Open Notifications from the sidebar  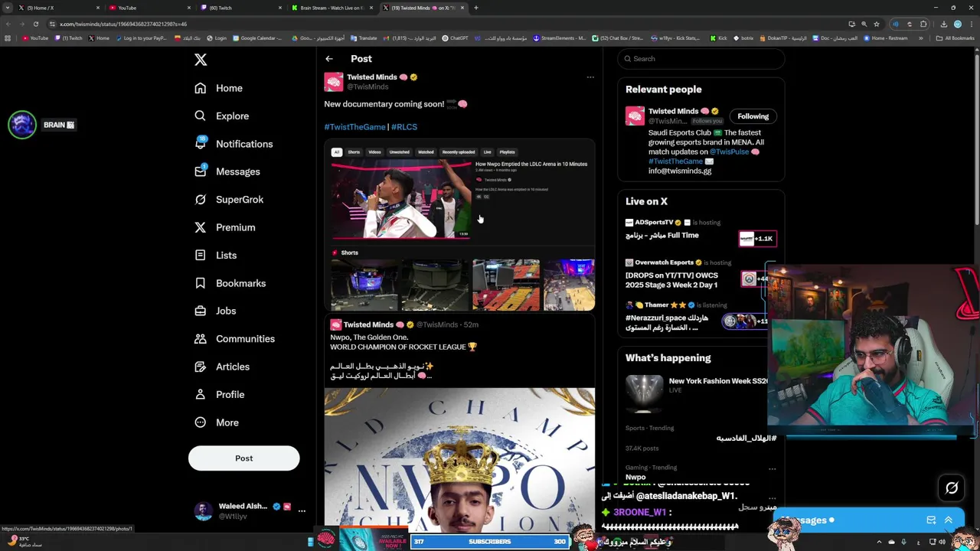pos(234,144)
